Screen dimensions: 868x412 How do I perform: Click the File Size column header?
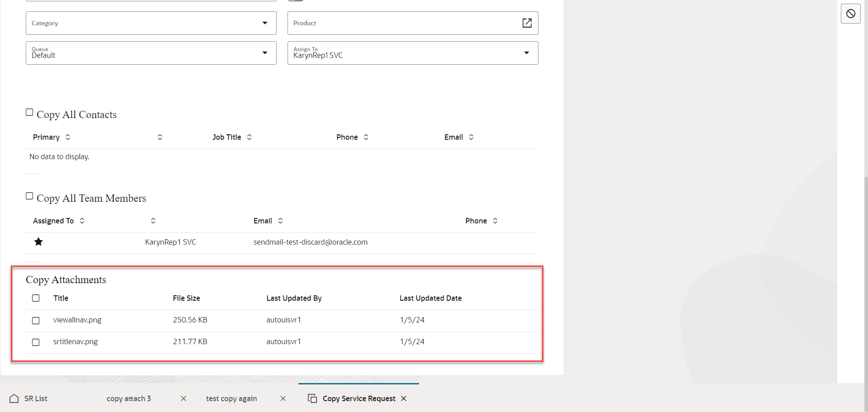(186, 298)
